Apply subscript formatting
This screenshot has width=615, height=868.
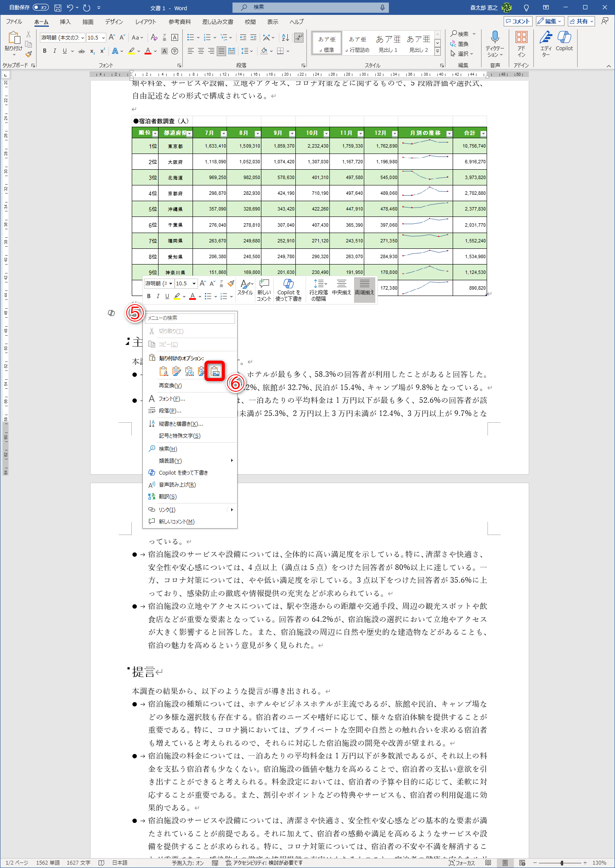[93, 51]
